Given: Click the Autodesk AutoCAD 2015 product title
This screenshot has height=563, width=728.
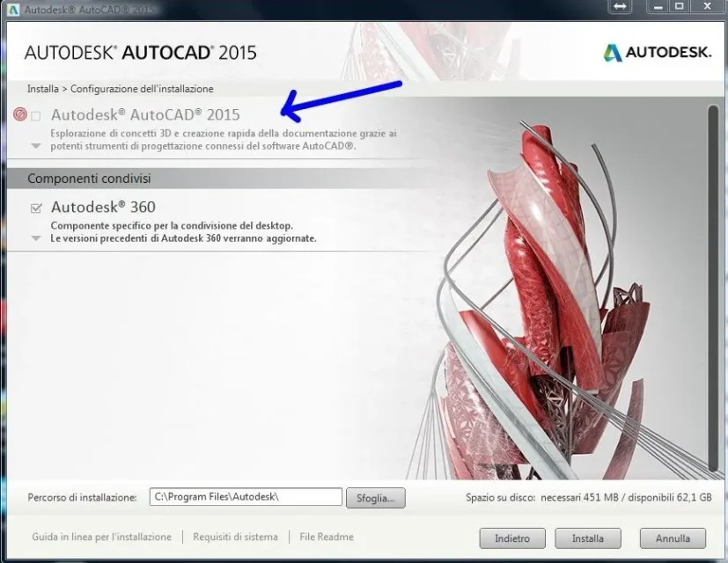Looking at the screenshot, I should (x=145, y=114).
